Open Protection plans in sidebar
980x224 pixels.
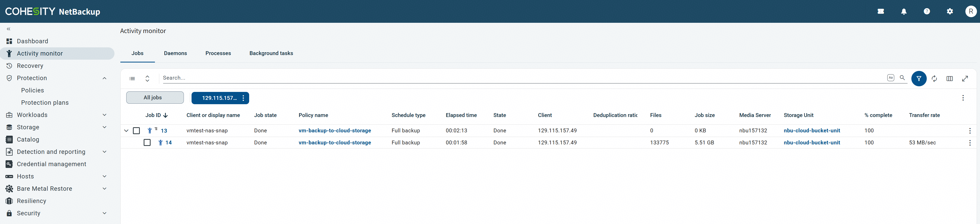[x=45, y=103]
